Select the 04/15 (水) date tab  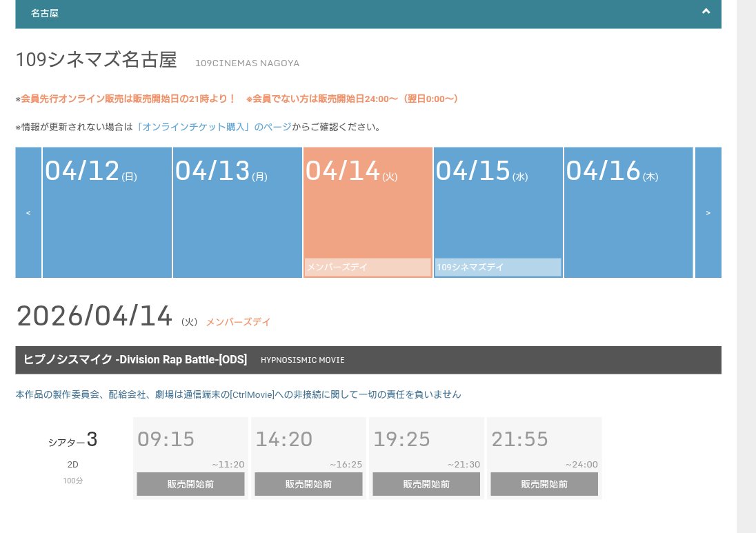(x=498, y=212)
